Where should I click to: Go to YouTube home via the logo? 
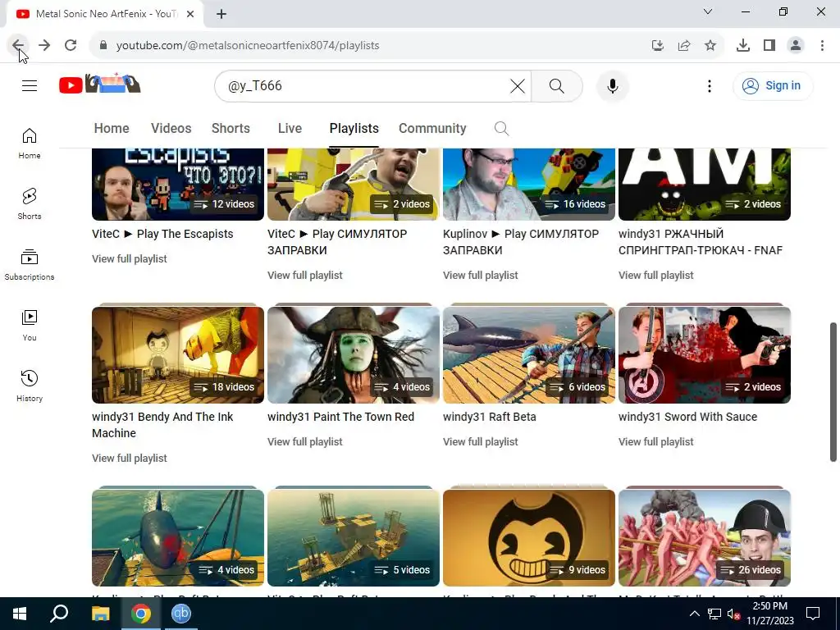pos(100,84)
